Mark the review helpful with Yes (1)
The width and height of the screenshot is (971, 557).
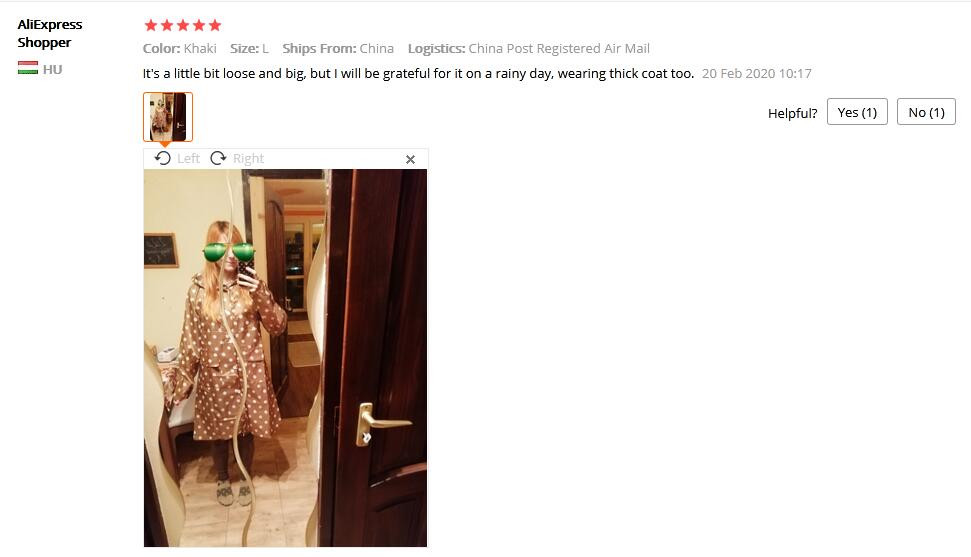click(x=857, y=112)
